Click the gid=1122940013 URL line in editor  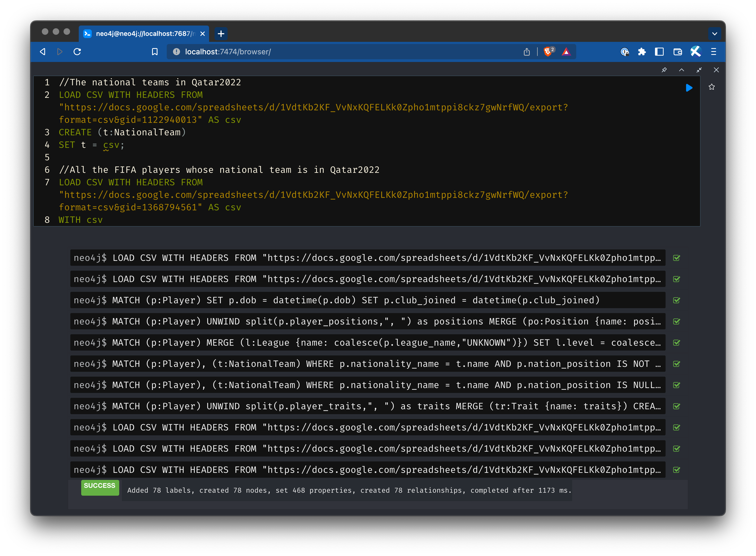point(150,120)
